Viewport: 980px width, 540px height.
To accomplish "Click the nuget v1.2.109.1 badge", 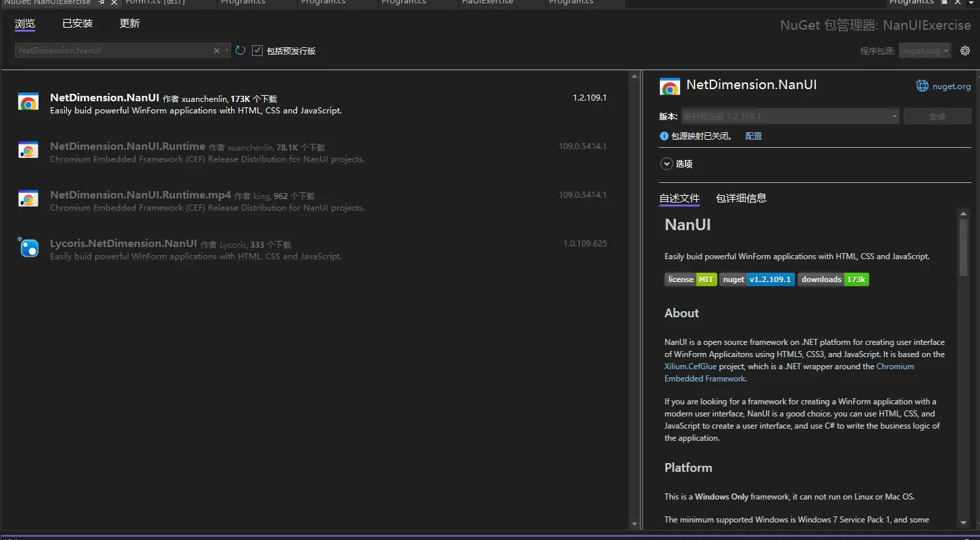I will click(x=756, y=279).
